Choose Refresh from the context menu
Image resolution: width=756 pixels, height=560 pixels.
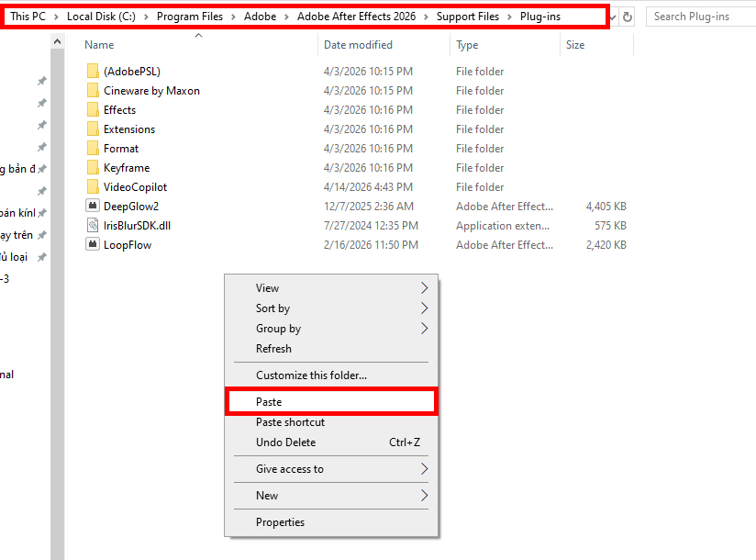[x=331, y=349]
